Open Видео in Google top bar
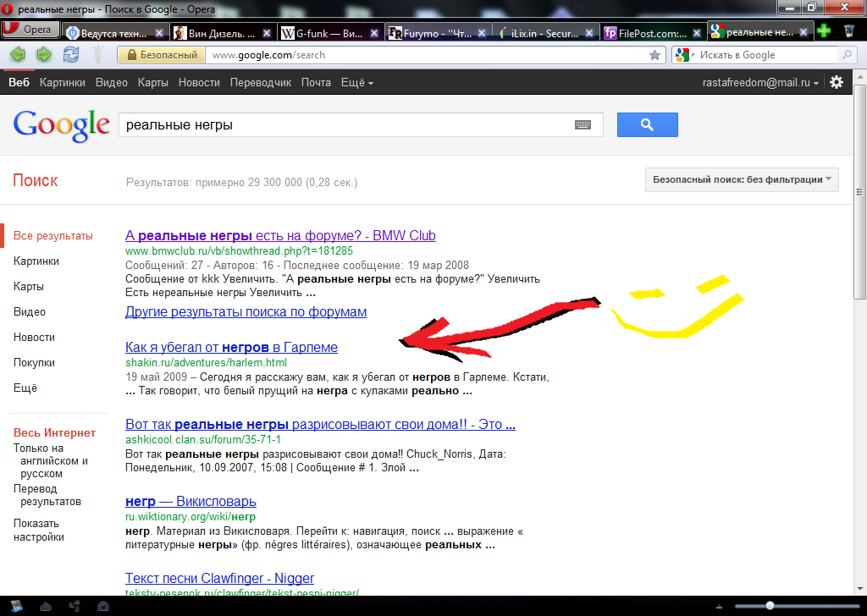 click(x=112, y=82)
